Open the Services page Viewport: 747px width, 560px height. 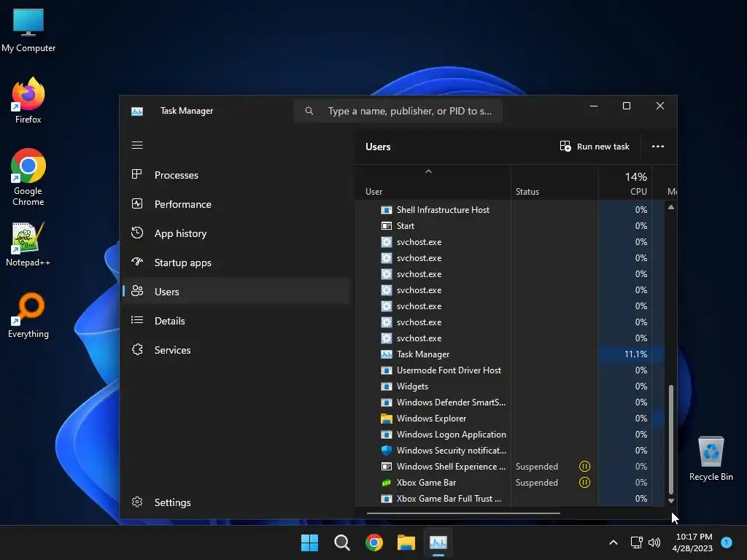pos(236,350)
